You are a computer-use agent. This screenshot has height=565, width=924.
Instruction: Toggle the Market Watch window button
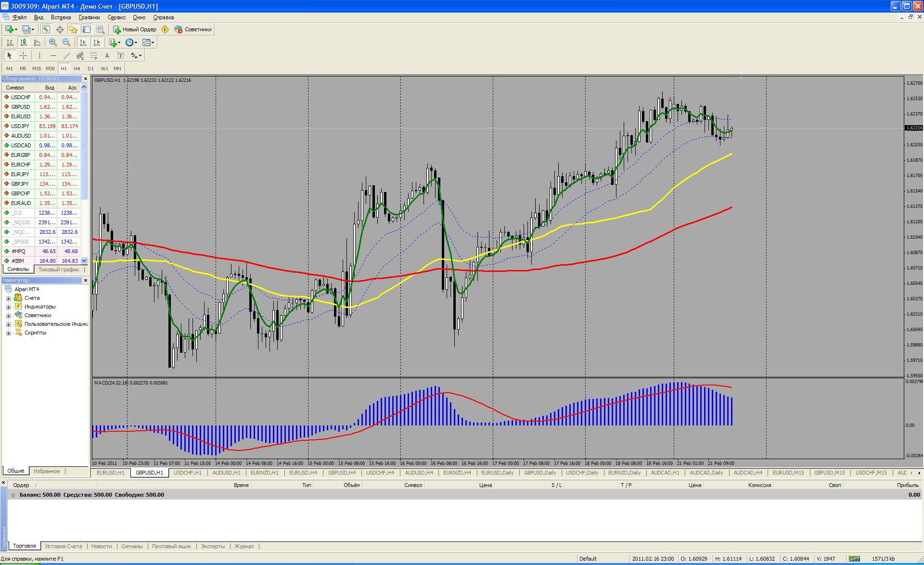[46, 29]
